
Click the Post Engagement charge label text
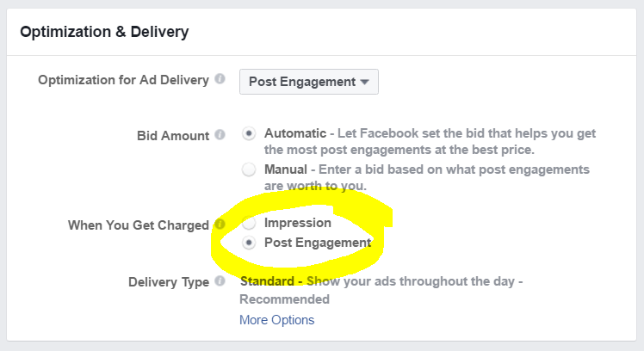click(x=318, y=243)
